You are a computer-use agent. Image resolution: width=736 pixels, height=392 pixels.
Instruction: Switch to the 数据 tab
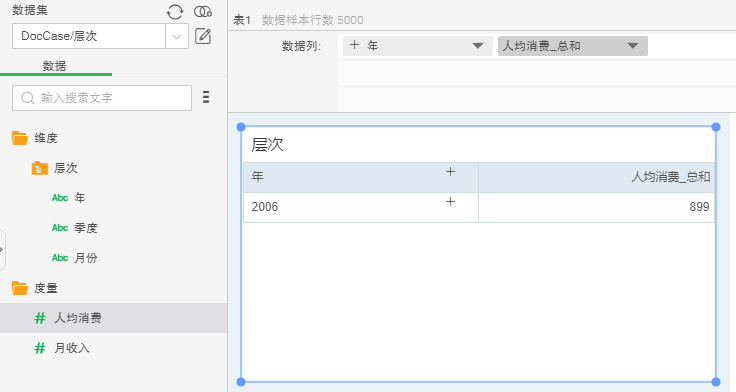pyautogui.click(x=54, y=66)
